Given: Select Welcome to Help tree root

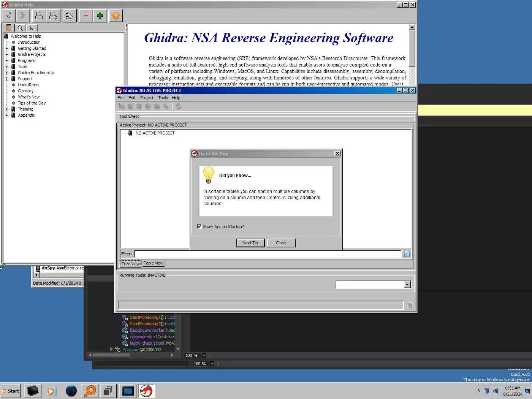Looking at the screenshot, I should click(26, 36).
